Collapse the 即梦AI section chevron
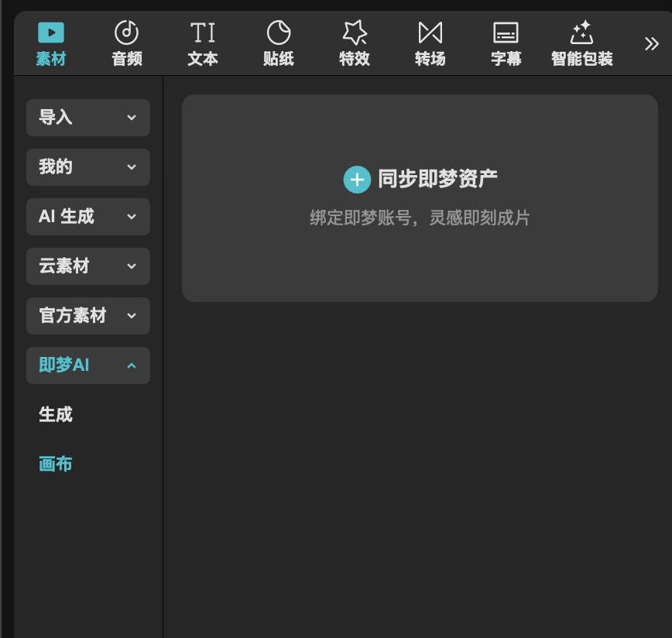The height and width of the screenshot is (638, 672). (x=132, y=365)
